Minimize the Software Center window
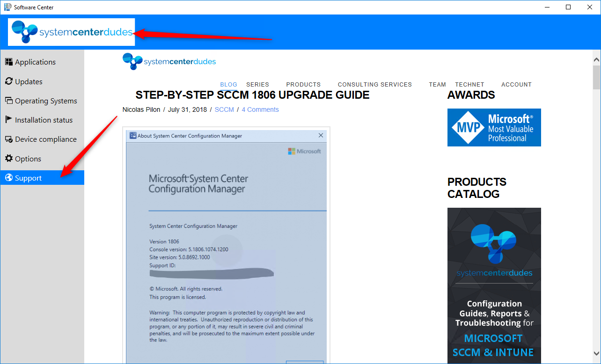Image resolution: width=601 pixels, height=364 pixels. click(x=548, y=7)
